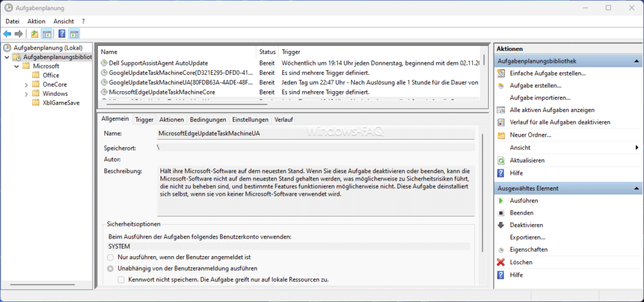This screenshot has width=644, height=302.
Task: Select the Windows folder in tree
Action: (x=55, y=94)
